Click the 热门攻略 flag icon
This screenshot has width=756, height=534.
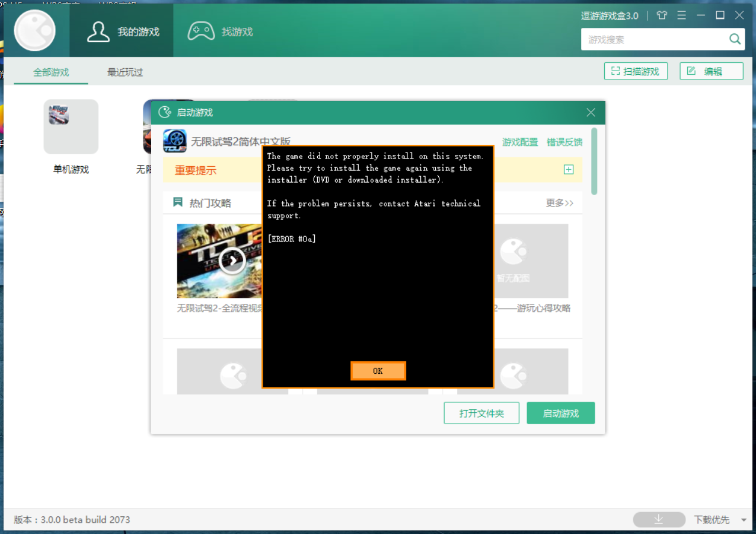coord(178,202)
